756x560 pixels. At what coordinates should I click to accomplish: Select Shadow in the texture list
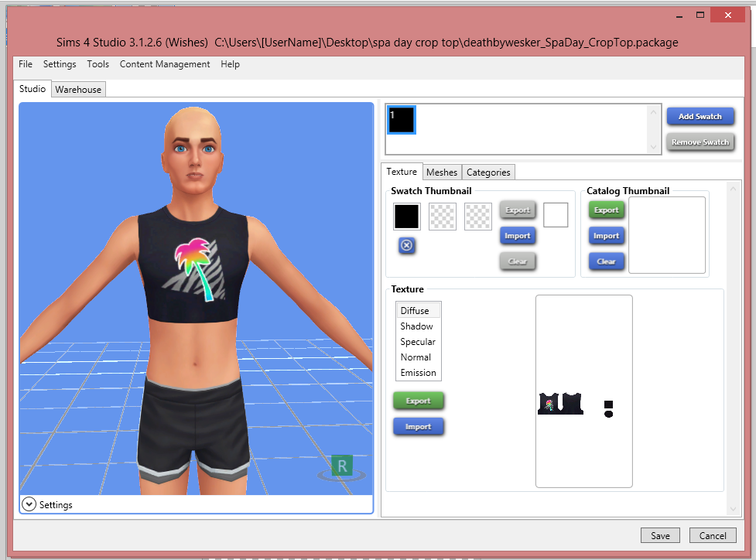[419, 326]
